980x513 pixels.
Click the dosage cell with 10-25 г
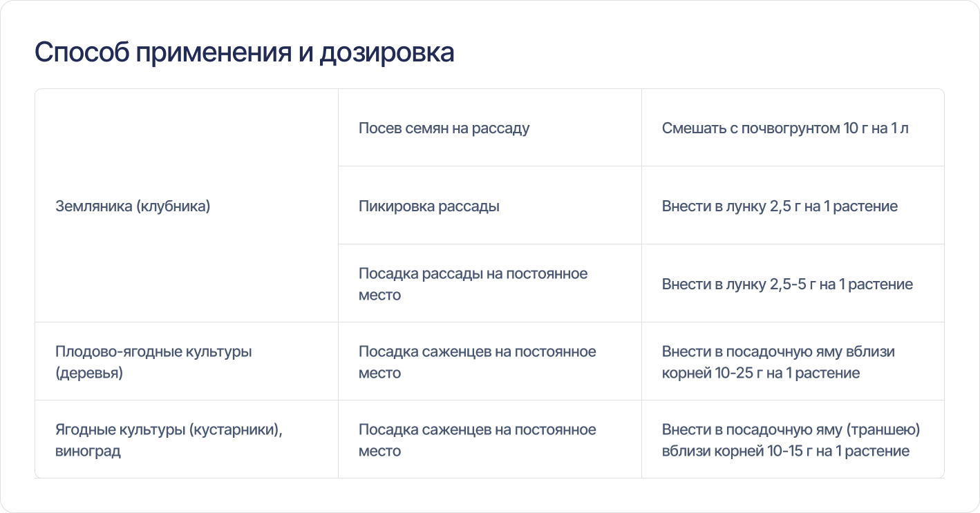click(793, 362)
